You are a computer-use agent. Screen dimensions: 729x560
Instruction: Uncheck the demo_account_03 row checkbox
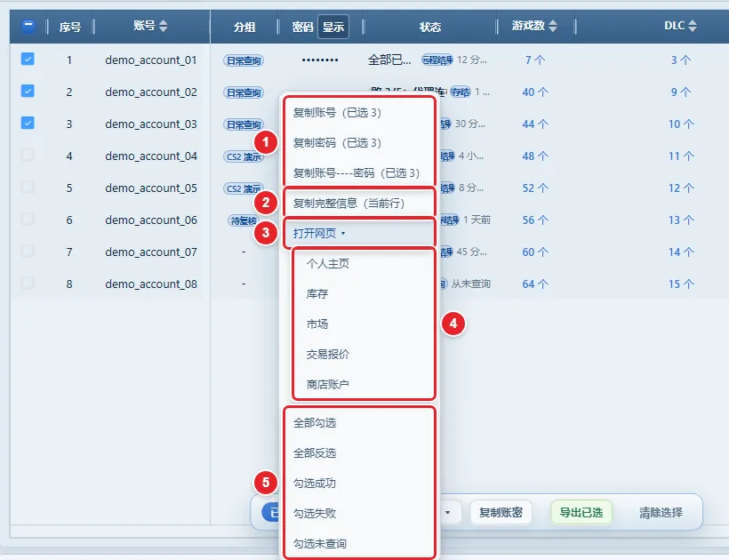[x=28, y=124]
